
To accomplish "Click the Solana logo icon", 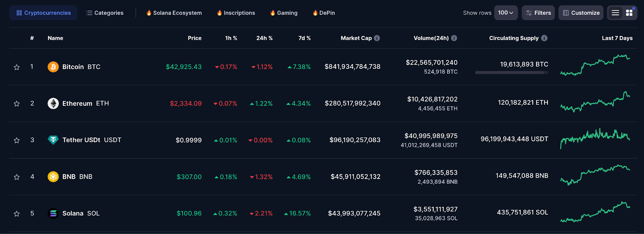I will [53, 213].
